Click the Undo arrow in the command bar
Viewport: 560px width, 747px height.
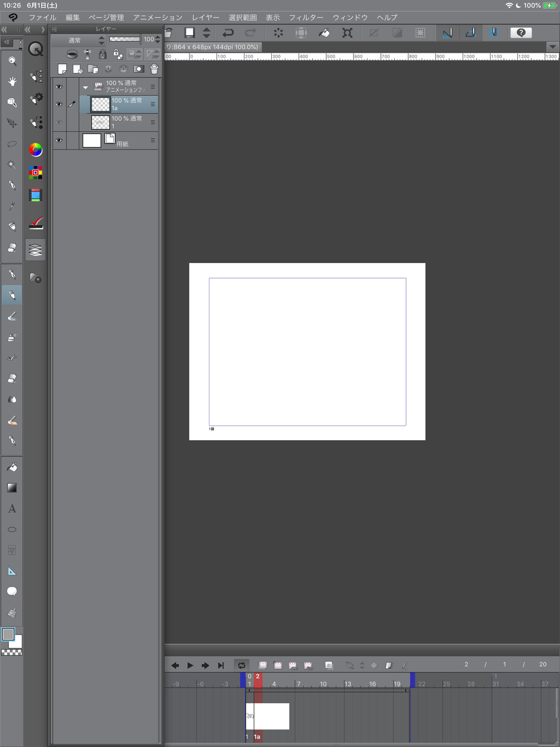tap(228, 33)
